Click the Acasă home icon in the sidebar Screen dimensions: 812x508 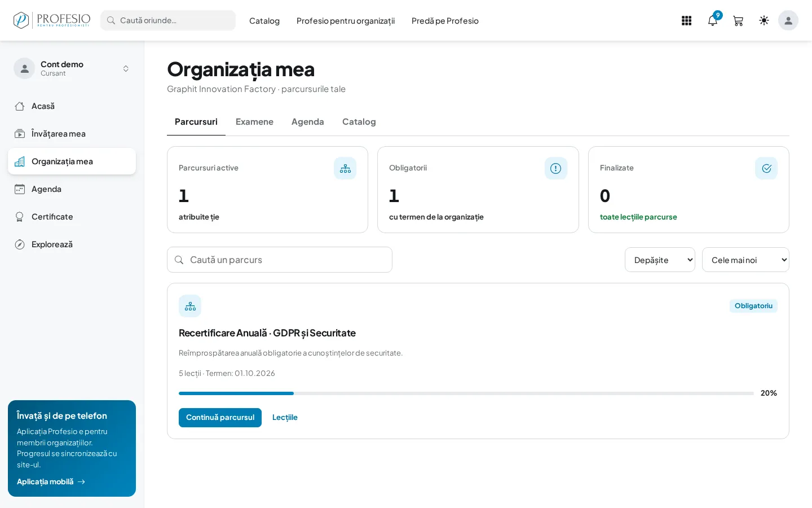[x=20, y=106]
